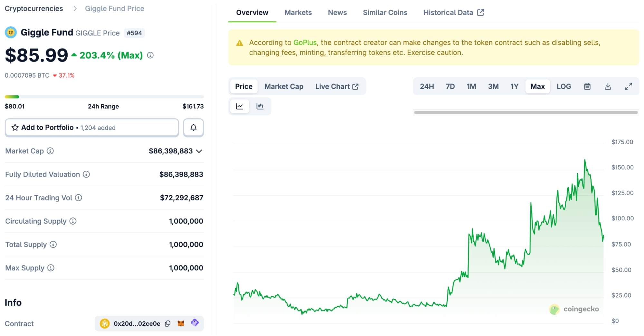Switch to candlestick chart view

click(x=260, y=106)
